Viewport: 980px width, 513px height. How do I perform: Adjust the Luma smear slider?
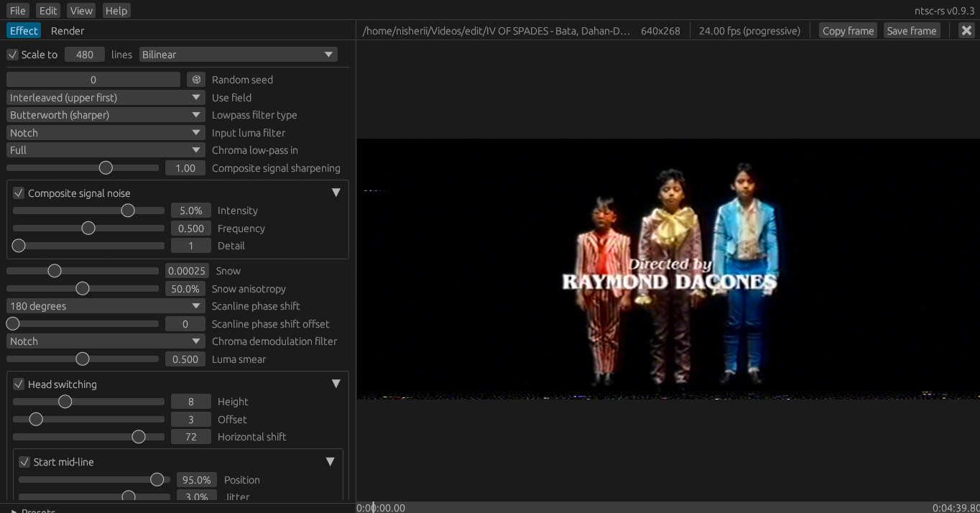coord(83,359)
